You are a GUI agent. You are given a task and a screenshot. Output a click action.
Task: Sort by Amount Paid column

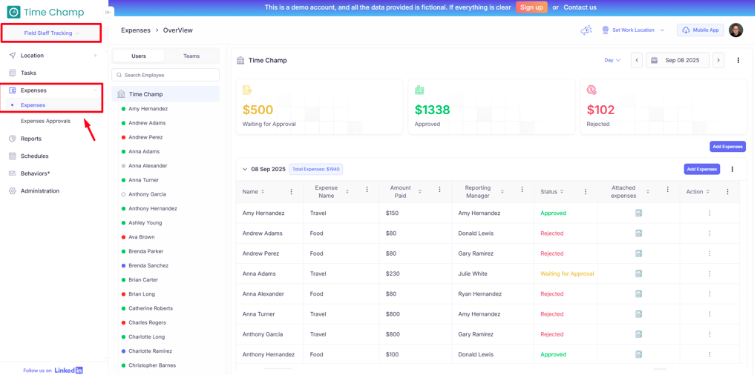tap(419, 192)
